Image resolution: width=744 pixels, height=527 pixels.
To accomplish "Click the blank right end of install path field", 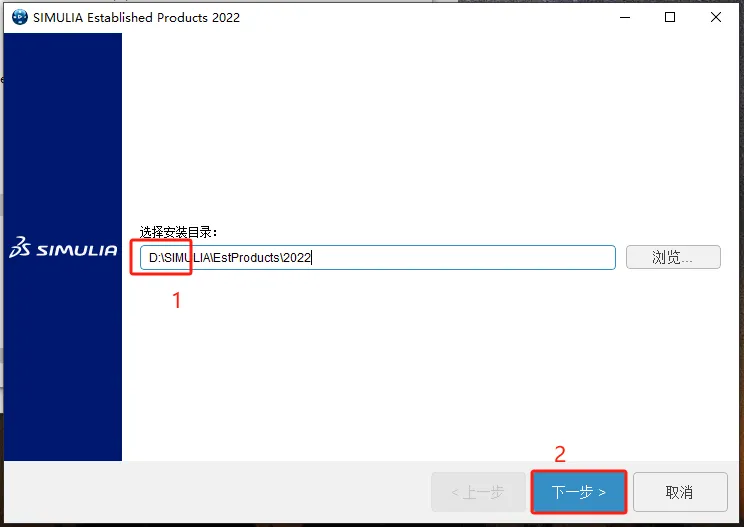I will 463,258.
